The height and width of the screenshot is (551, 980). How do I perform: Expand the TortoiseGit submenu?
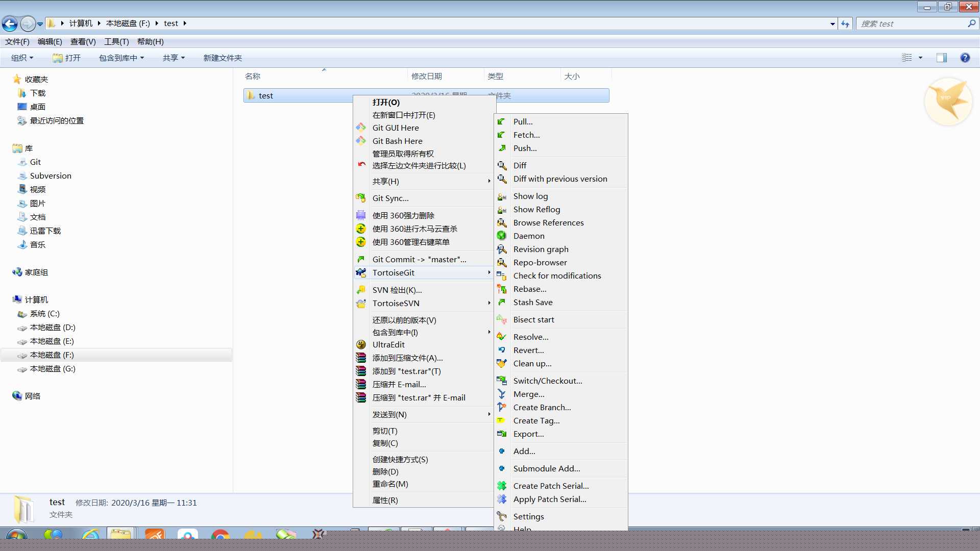pos(423,272)
